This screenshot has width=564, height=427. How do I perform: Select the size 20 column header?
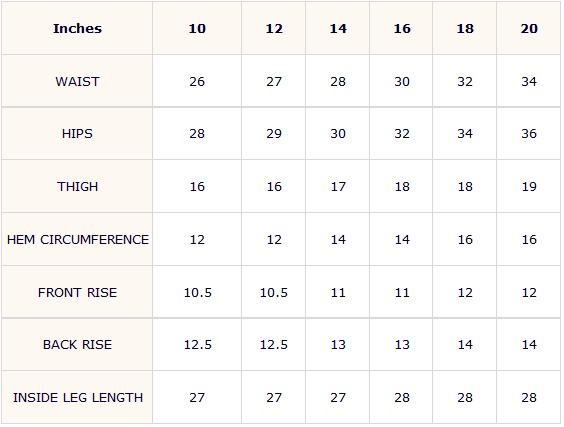click(x=529, y=28)
